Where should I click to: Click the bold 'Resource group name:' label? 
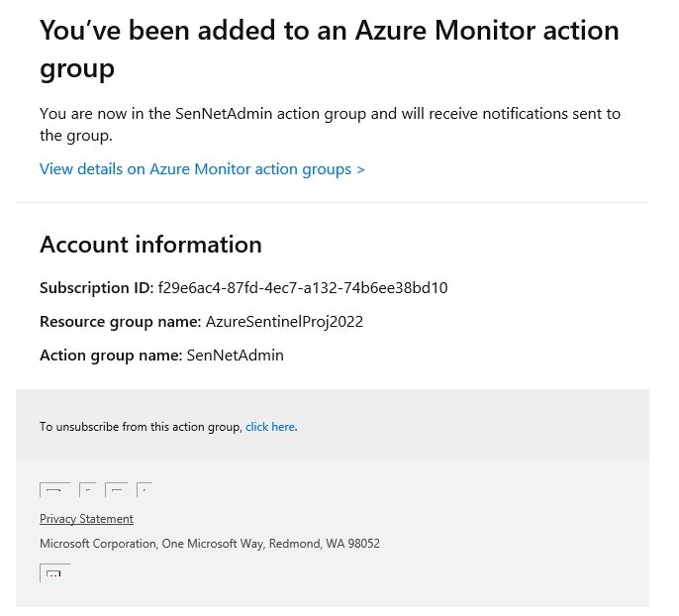(x=120, y=322)
